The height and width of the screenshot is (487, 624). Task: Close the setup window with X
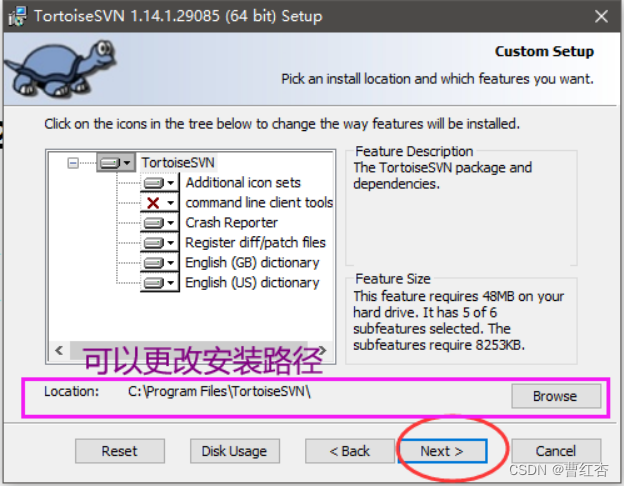click(x=601, y=16)
